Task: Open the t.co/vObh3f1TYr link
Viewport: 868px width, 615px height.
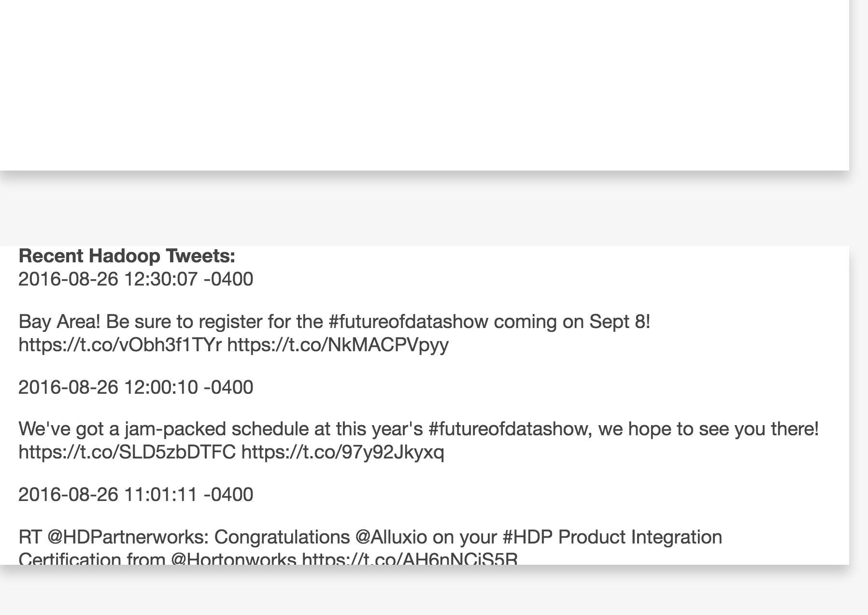Action: 120,345
